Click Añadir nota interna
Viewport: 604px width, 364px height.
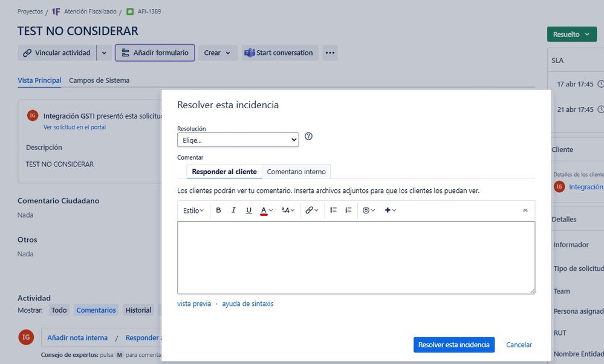point(77,338)
